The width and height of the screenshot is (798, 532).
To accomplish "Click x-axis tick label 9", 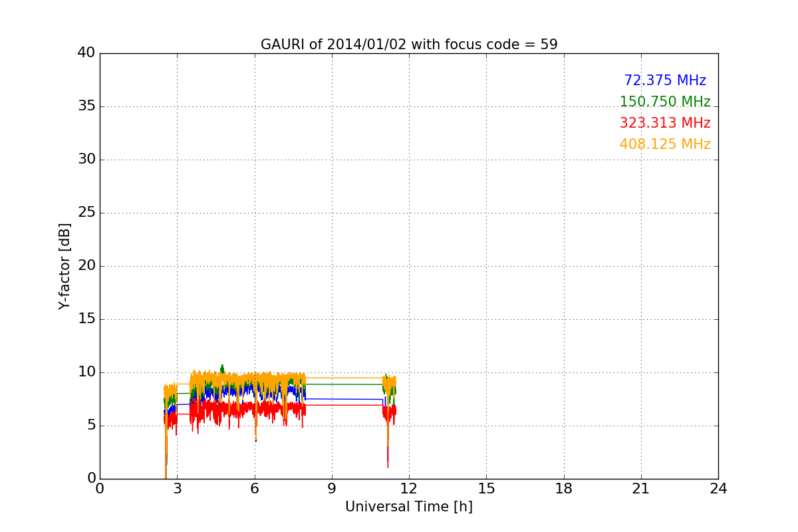I will [x=332, y=488].
